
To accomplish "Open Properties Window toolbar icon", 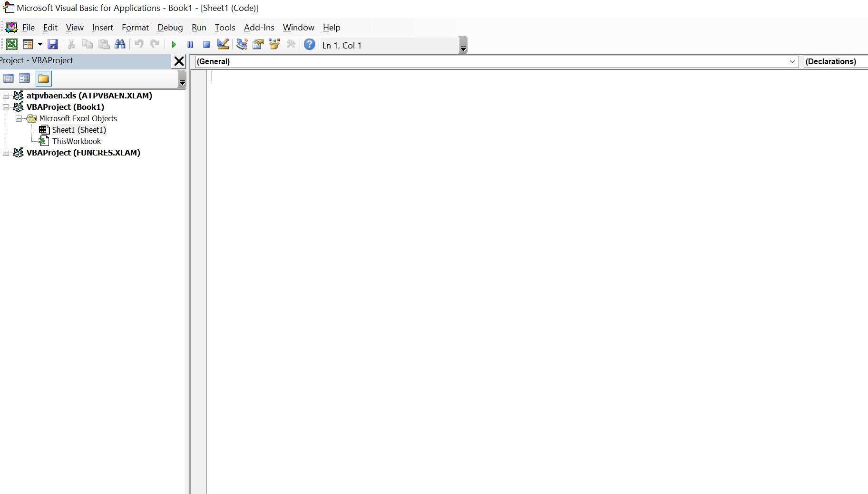I will [x=258, y=44].
